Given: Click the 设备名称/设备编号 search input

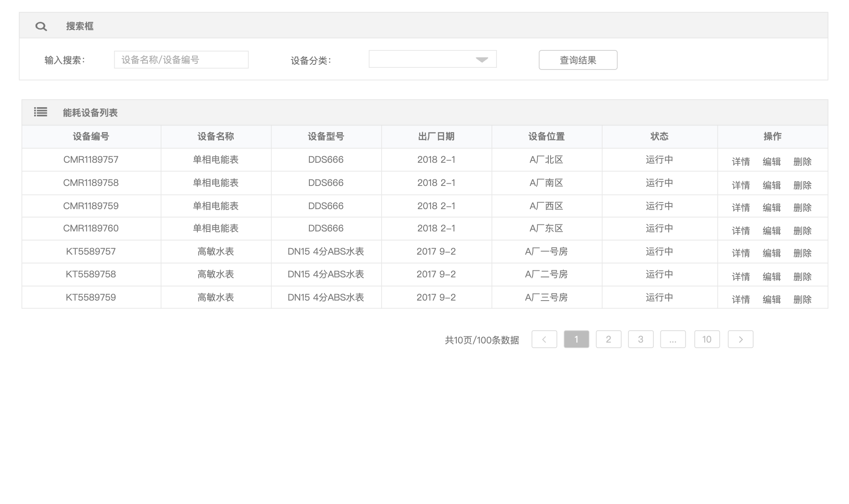Looking at the screenshot, I should [181, 60].
